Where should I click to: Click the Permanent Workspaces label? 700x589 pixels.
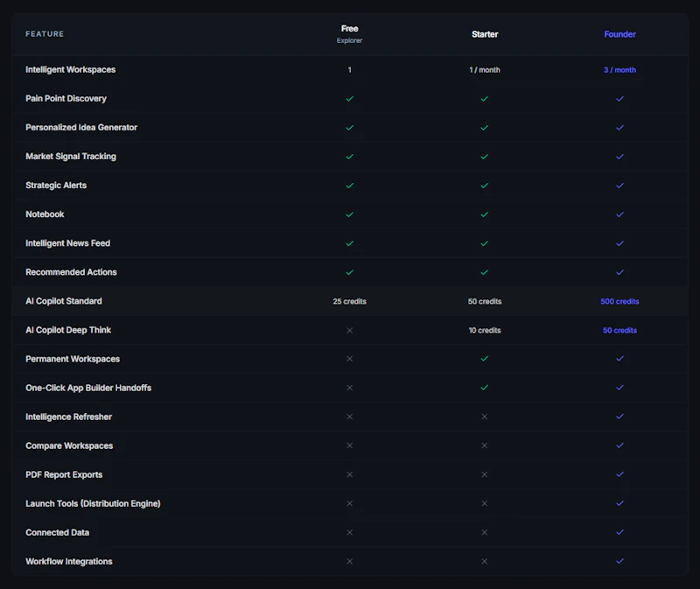click(73, 359)
